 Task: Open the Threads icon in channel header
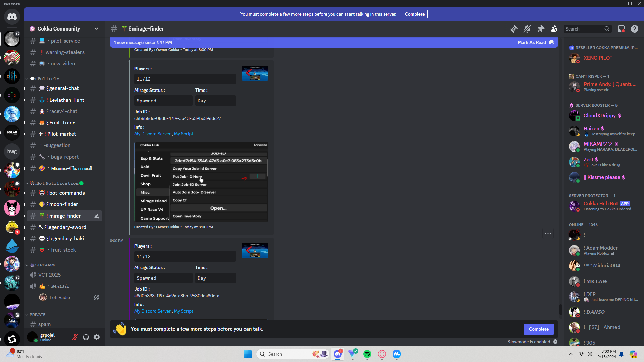[514, 29]
